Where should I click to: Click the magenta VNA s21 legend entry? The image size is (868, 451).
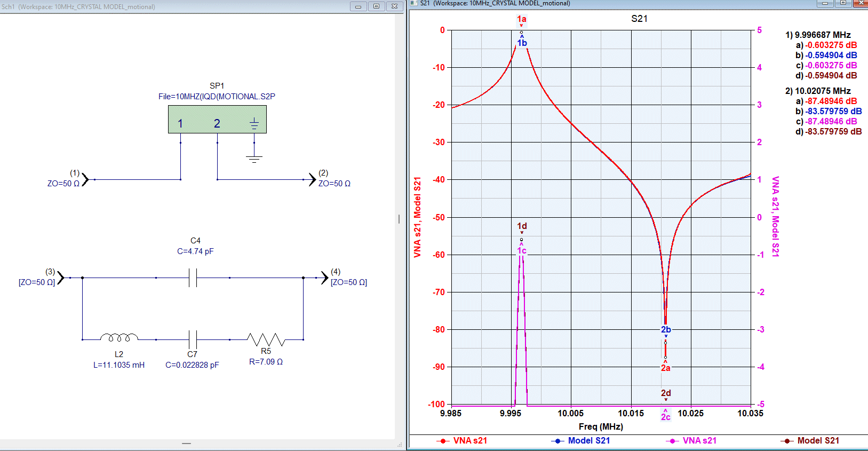tap(691, 441)
